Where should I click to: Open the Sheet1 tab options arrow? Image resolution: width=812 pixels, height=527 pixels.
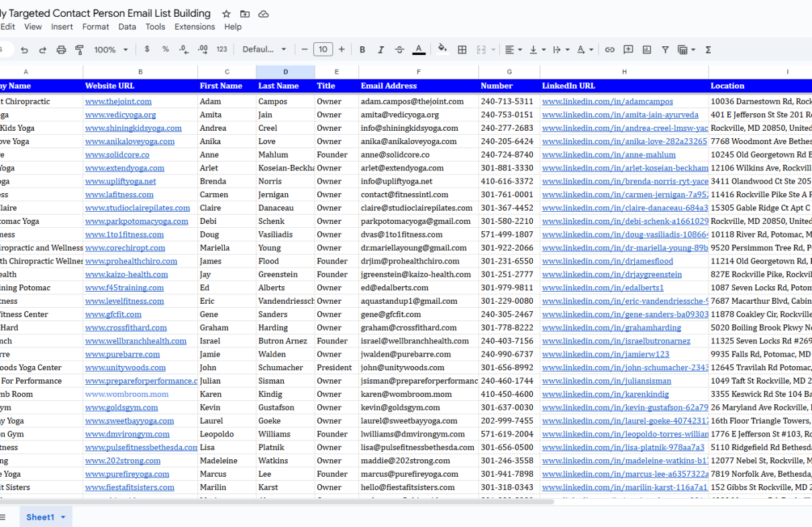[63, 517]
